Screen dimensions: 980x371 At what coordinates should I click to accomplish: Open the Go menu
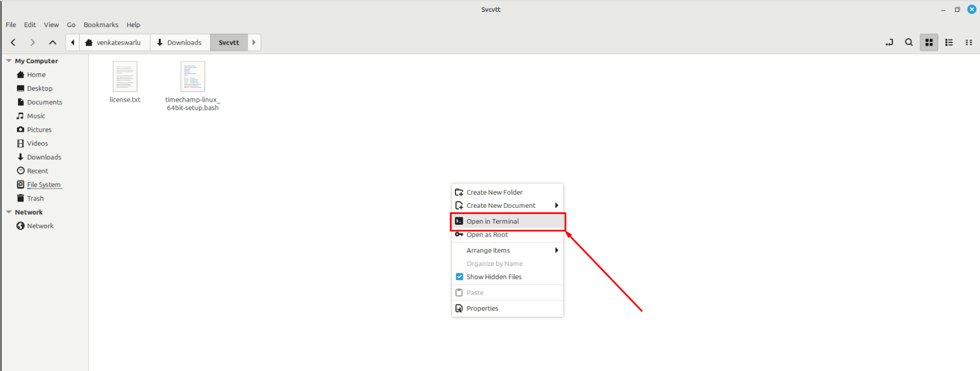click(x=71, y=25)
